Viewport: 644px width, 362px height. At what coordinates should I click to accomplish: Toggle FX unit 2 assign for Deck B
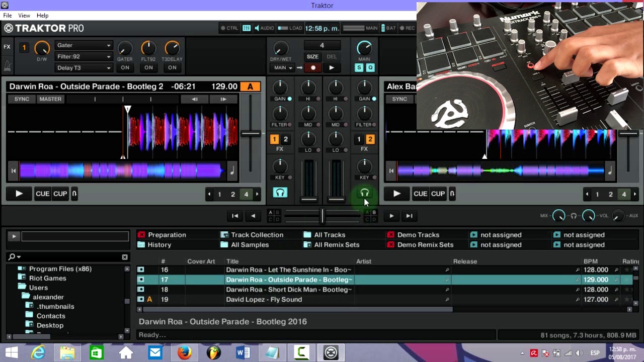[370, 139]
